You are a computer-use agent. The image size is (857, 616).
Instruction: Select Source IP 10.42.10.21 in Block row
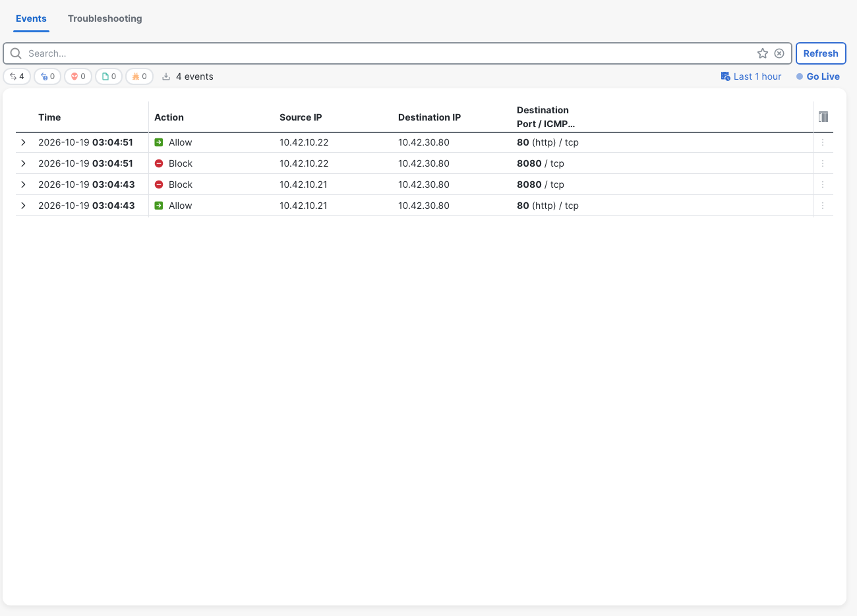pos(303,184)
